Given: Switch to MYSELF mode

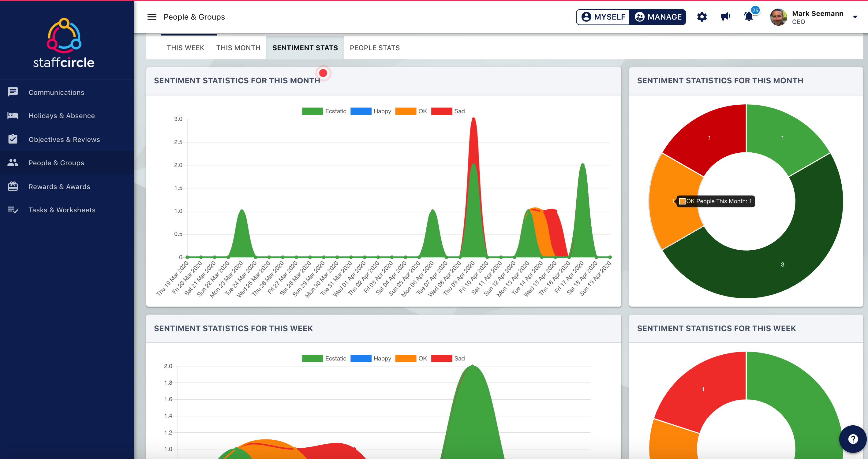Looking at the screenshot, I should (x=603, y=17).
